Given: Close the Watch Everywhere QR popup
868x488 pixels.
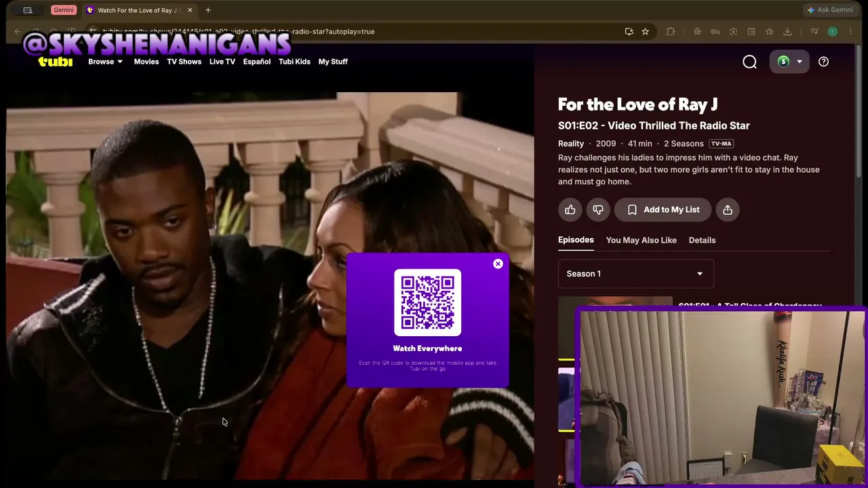Looking at the screenshot, I should [x=498, y=264].
